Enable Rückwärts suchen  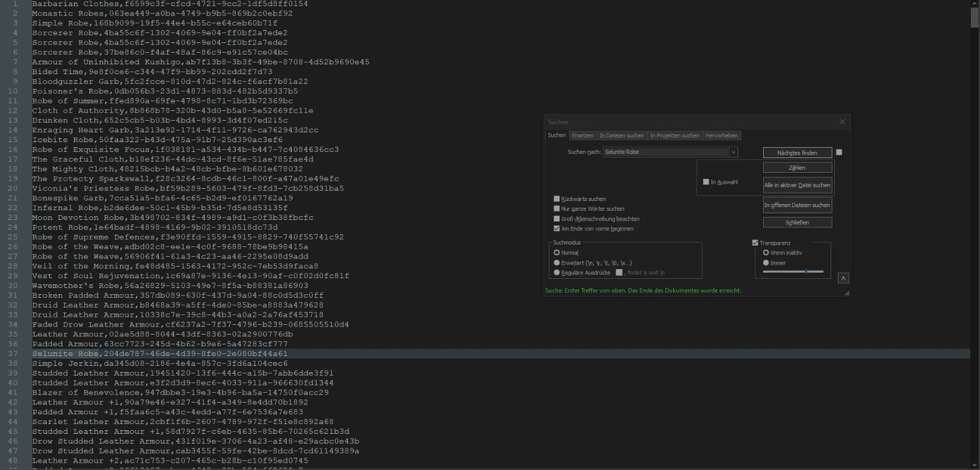(x=557, y=199)
